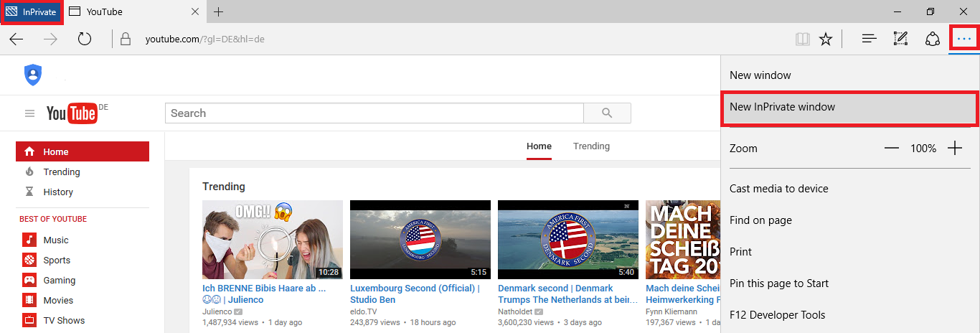Click the BEST OF YOUTUBE heading
Screen dimensions: 980x333
coord(53,220)
